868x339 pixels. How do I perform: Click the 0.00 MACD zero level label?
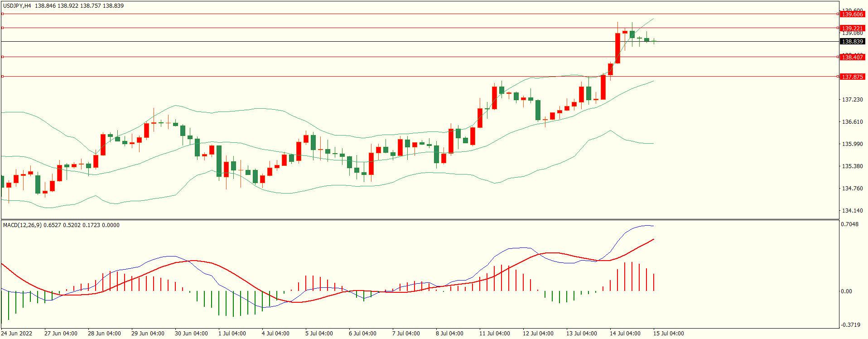click(846, 291)
